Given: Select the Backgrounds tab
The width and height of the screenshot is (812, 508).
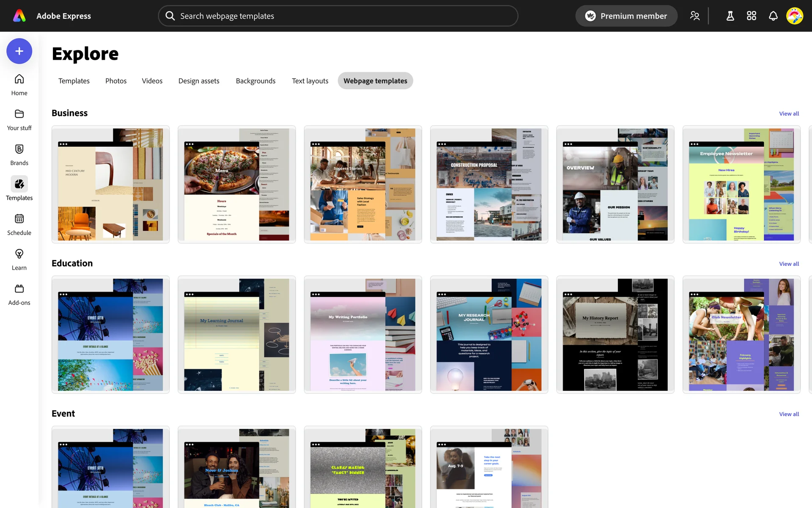Looking at the screenshot, I should point(255,81).
